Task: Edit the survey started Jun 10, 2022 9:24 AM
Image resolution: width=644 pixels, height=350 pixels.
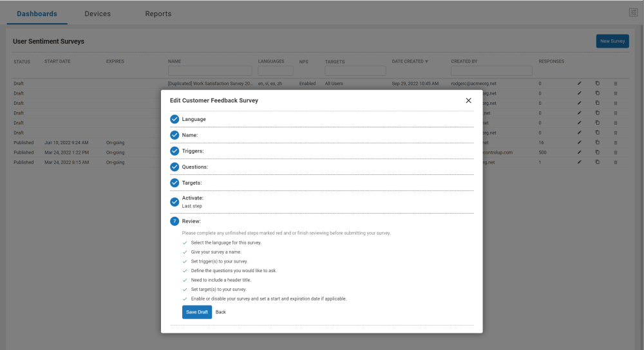Action: tap(580, 142)
